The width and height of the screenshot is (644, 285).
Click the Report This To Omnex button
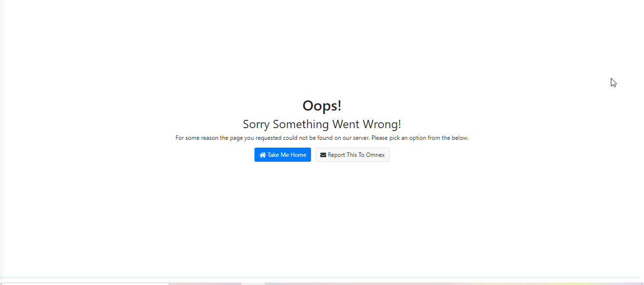(352, 155)
